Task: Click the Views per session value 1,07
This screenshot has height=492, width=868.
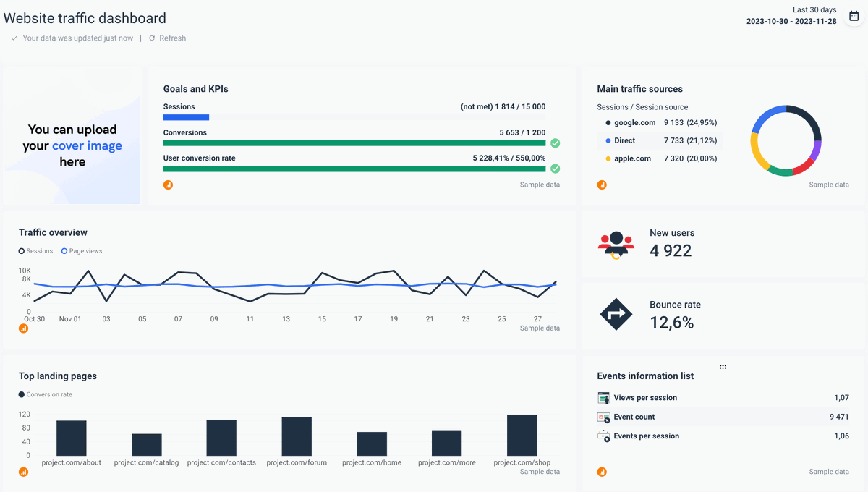Action: 841,398
